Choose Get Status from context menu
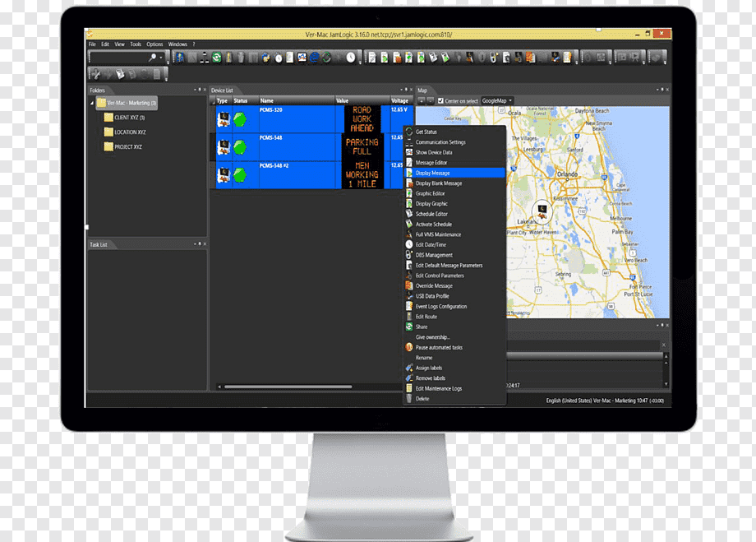Image resolution: width=756 pixels, height=542 pixels. 454,132
